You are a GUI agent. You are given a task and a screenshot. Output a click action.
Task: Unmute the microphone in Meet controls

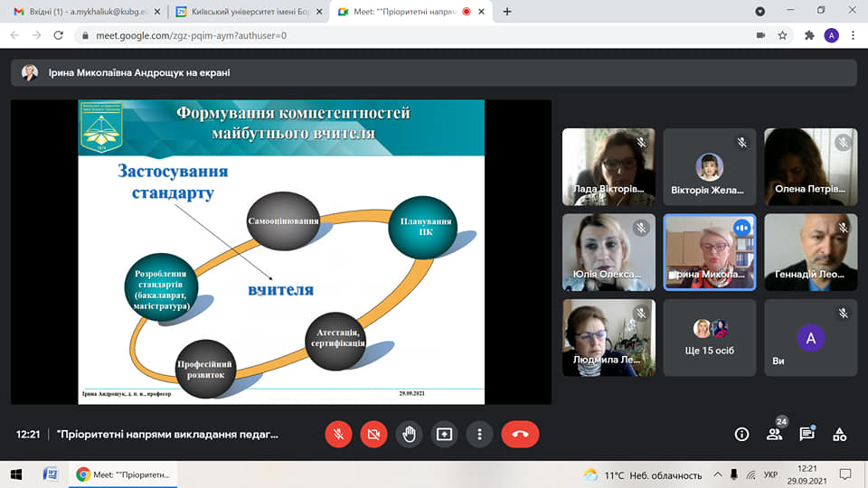(x=338, y=434)
